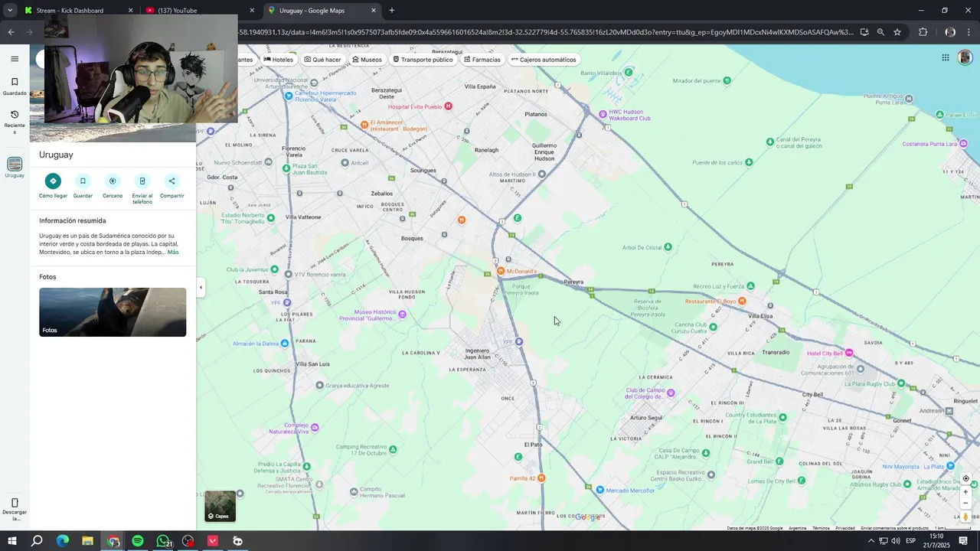Screen dimensions: 980x551
Task: Click Árbol De Cristal park marker
Action: pyautogui.click(x=668, y=247)
